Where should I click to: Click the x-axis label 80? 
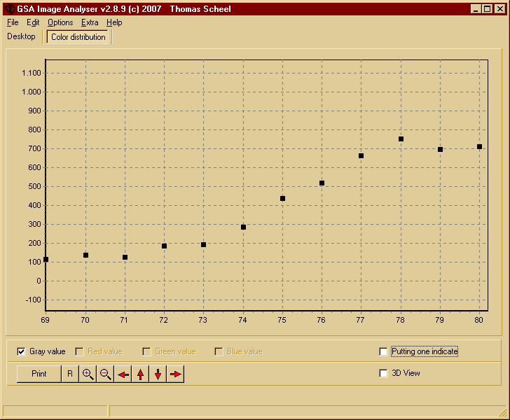(478, 320)
